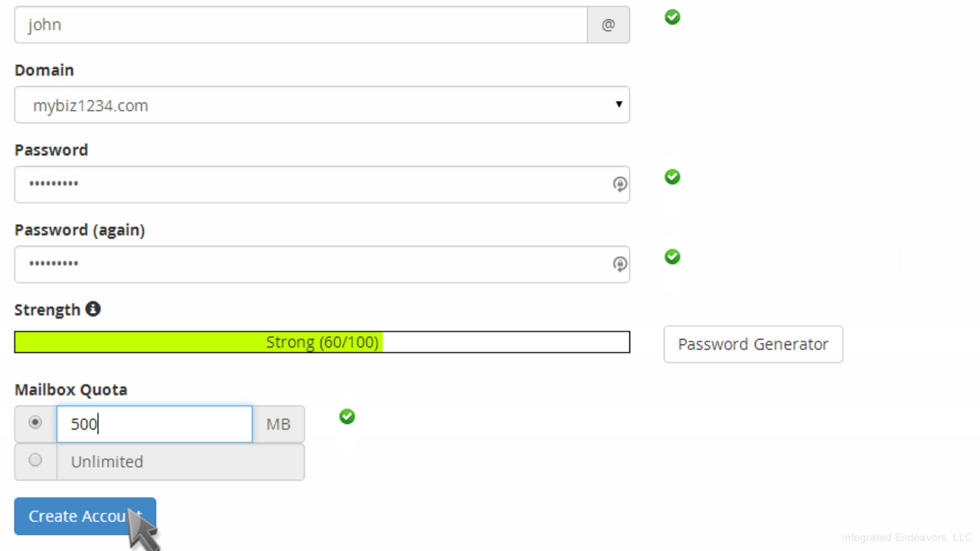Click the password strength meter bar
980x551 pixels.
tap(322, 342)
